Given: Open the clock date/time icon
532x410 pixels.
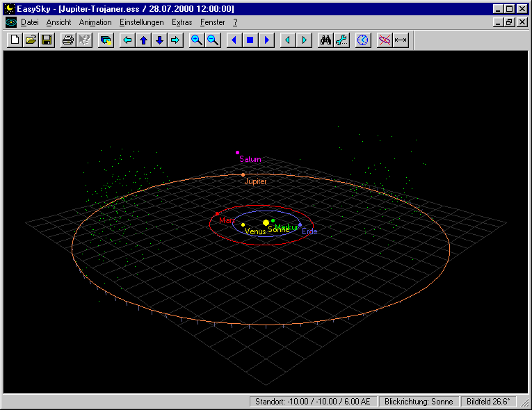Looking at the screenshot, I should tap(362, 40).
